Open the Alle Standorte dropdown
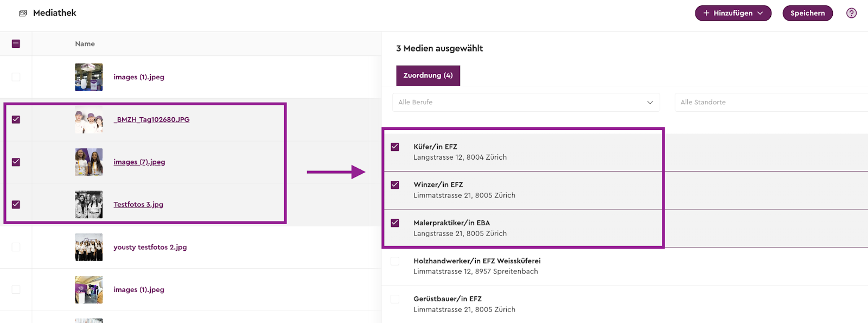Viewport: 868px width, 323px height. click(x=770, y=102)
